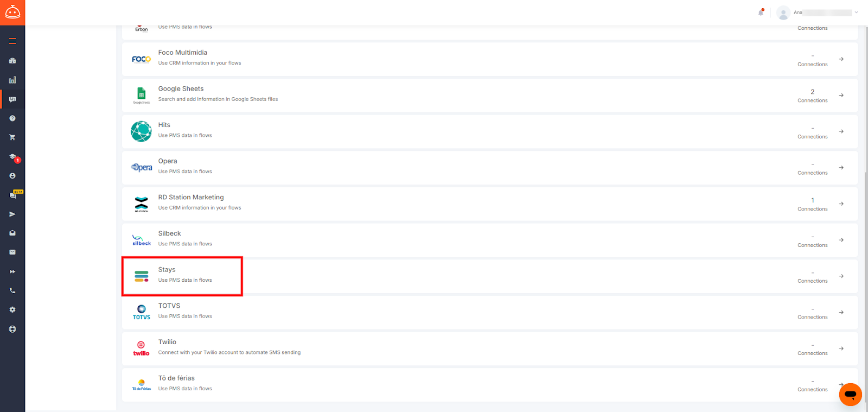This screenshot has height=412, width=868.
Task: Open the paper plane send icon
Action: [x=12, y=214]
